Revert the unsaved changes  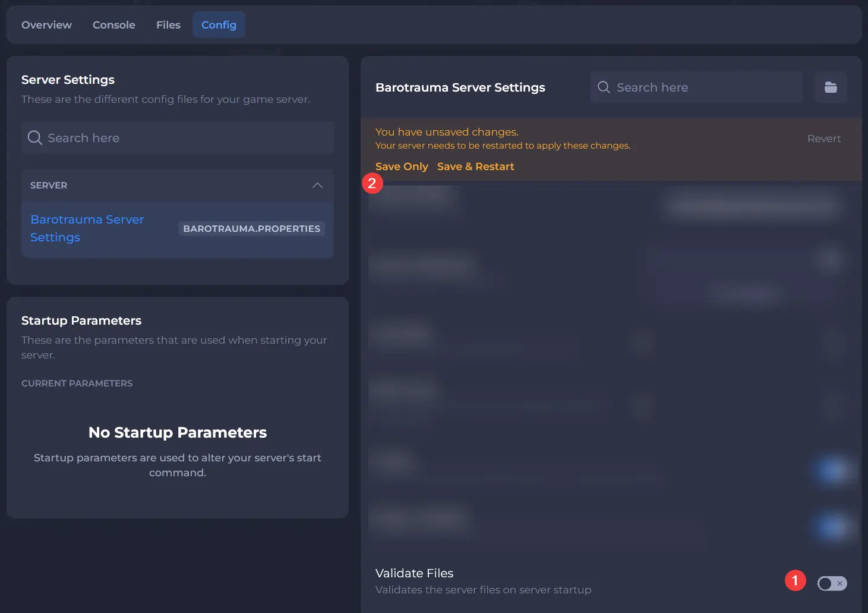pos(824,139)
